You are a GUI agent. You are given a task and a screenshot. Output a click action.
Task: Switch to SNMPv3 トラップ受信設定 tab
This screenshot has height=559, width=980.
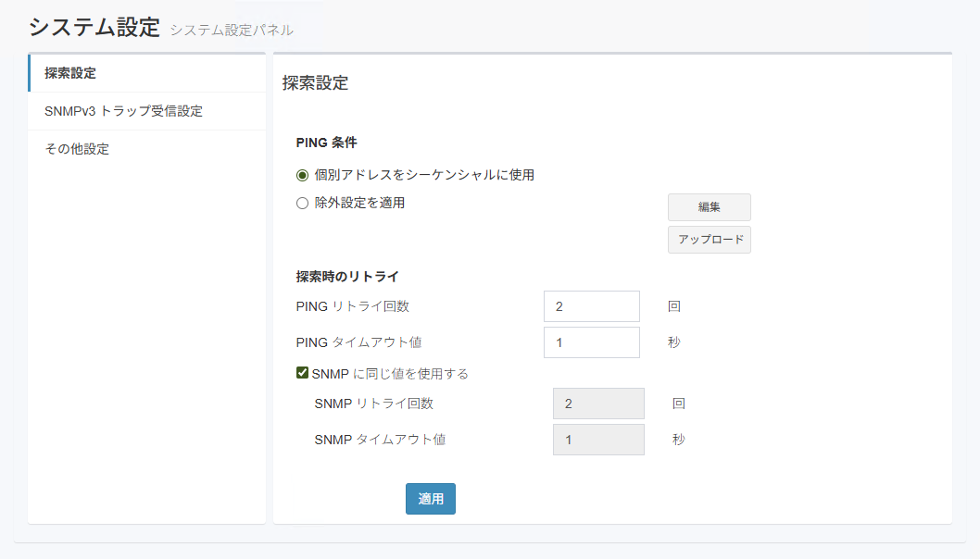coord(123,111)
